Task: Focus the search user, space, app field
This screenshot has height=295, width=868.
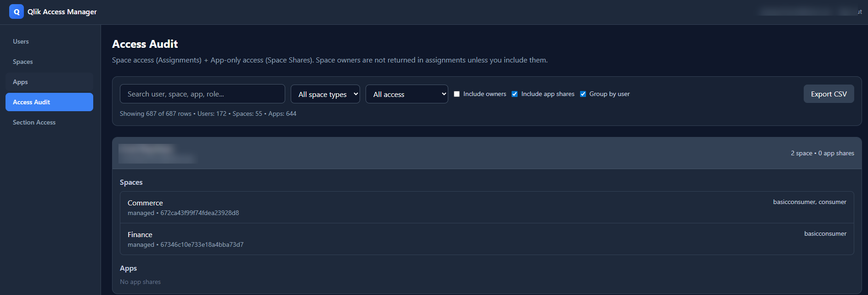Action: pyautogui.click(x=202, y=94)
